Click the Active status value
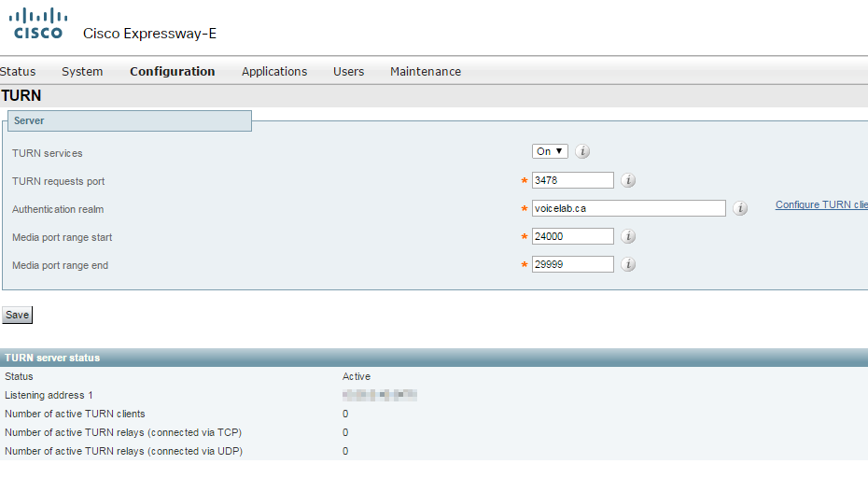Image resolution: width=868 pixels, height=492 pixels. tap(357, 376)
